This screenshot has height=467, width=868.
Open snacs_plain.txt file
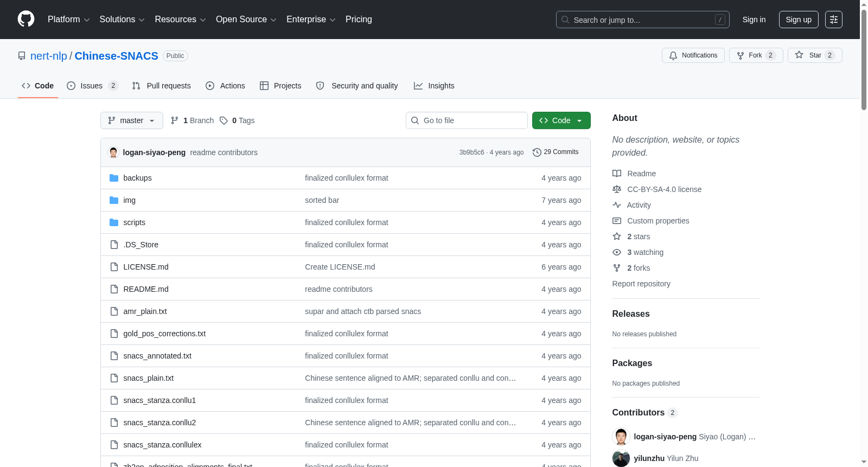pos(149,378)
